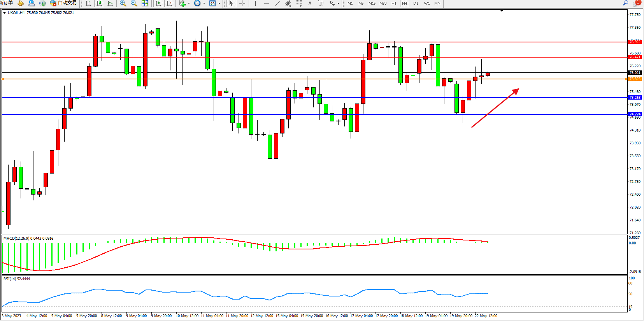The image size is (644, 321).
Task: Toggle candlestick chart display mode
Action: pyautogui.click(x=99, y=3)
